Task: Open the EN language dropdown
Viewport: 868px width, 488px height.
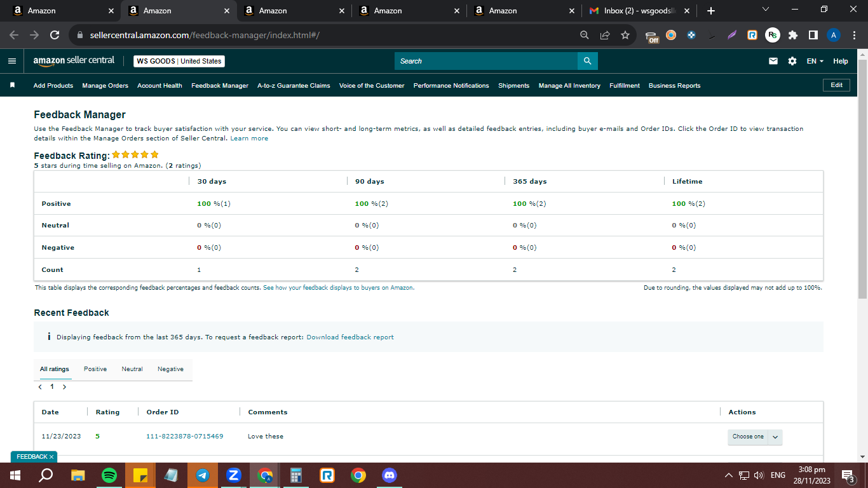Action: tap(815, 61)
